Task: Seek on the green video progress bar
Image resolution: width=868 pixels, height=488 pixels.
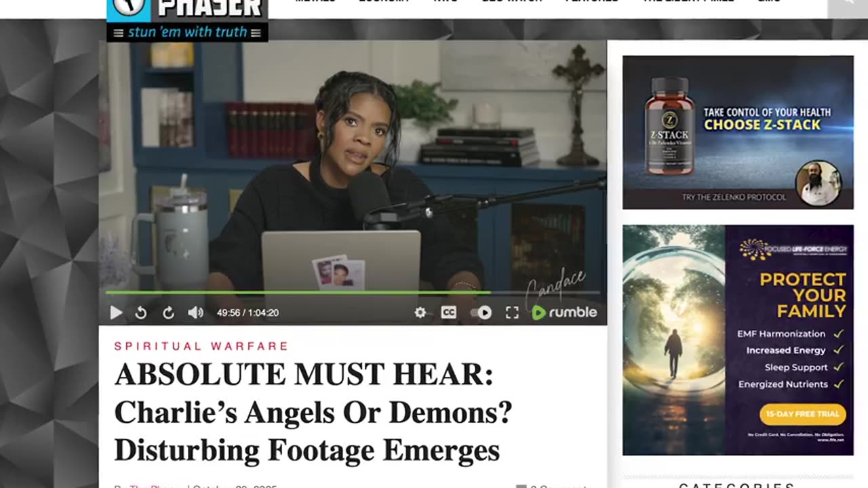Action: (353, 293)
